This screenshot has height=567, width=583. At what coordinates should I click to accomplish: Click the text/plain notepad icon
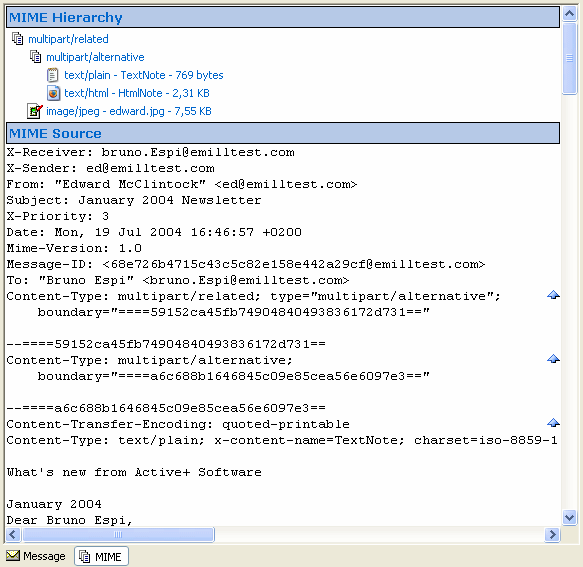53,75
